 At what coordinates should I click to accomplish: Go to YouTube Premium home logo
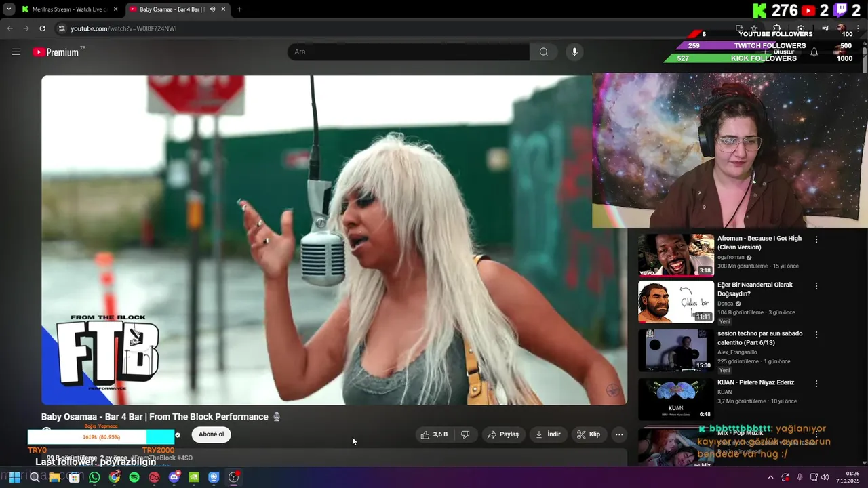[56, 52]
